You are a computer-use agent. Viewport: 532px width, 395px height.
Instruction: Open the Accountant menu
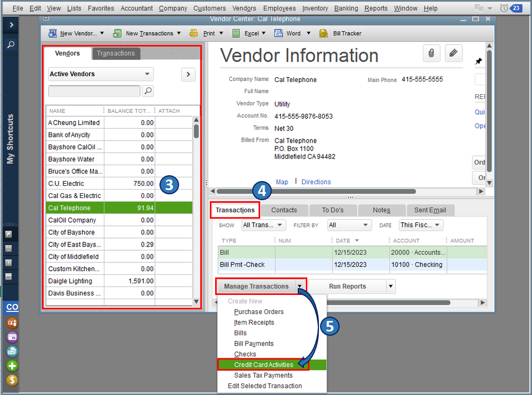(136, 8)
